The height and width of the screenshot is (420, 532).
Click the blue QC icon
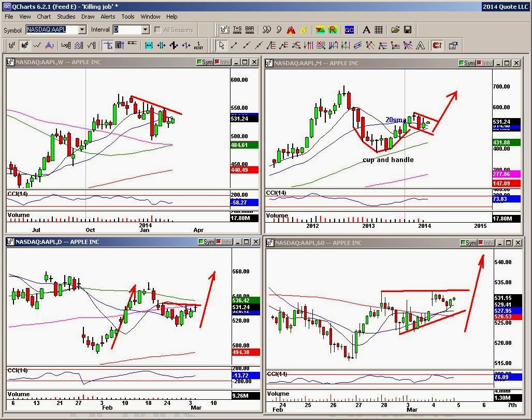(x=349, y=30)
